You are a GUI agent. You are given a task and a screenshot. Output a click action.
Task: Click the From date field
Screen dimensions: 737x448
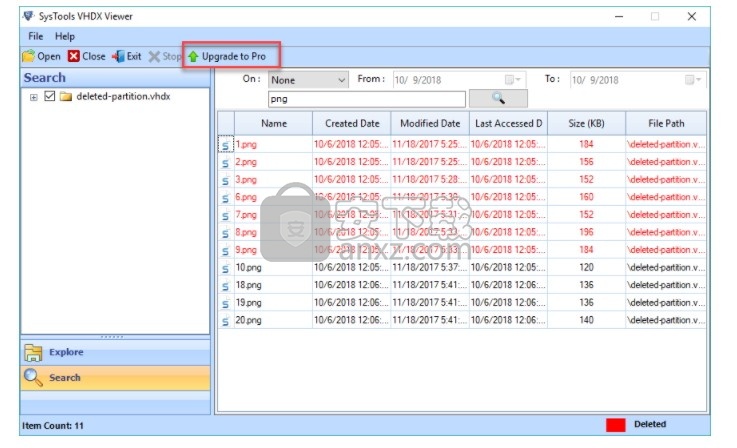point(459,80)
